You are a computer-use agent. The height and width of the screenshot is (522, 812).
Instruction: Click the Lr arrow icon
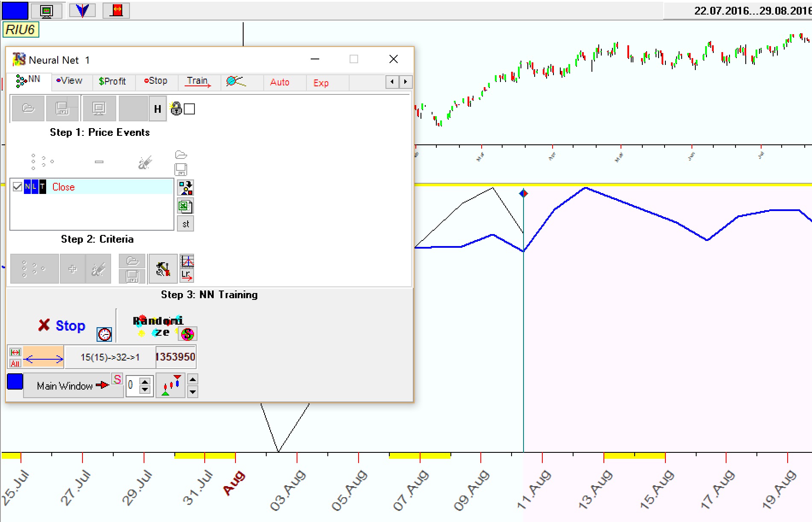187,276
